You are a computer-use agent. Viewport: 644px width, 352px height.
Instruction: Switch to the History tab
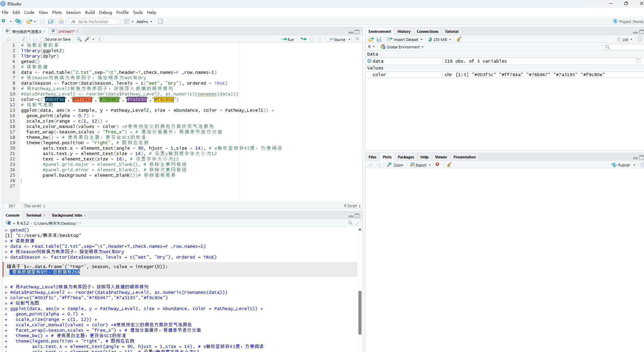coord(404,31)
